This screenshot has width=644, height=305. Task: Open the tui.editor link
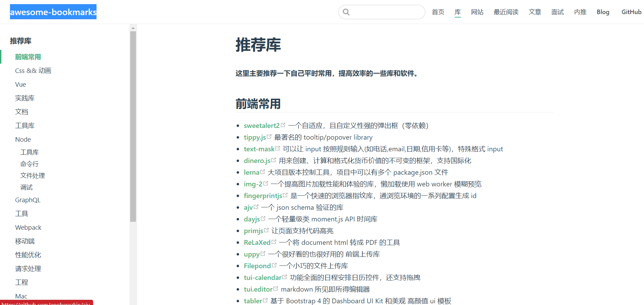[258, 289]
